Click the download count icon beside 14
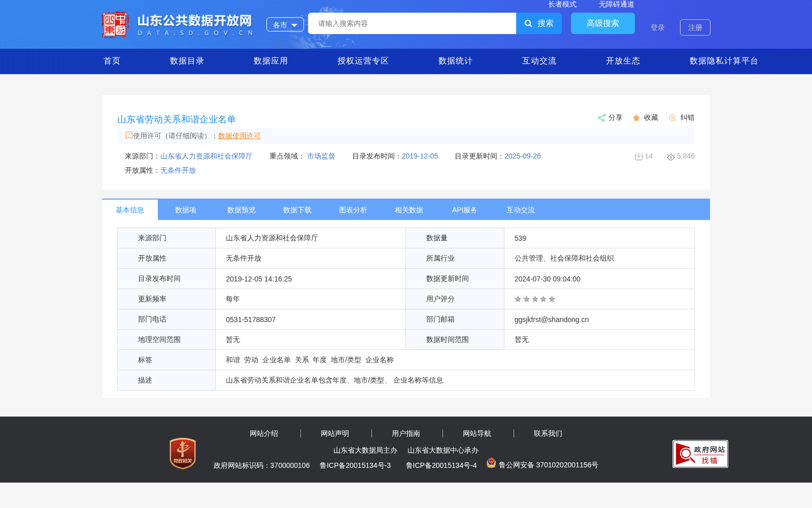This screenshot has height=508, width=812. click(x=639, y=156)
